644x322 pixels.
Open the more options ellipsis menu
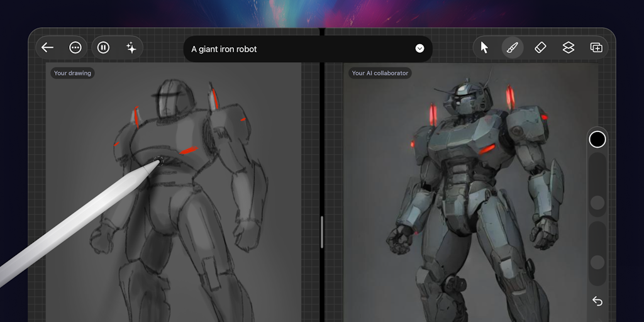tap(75, 48)
